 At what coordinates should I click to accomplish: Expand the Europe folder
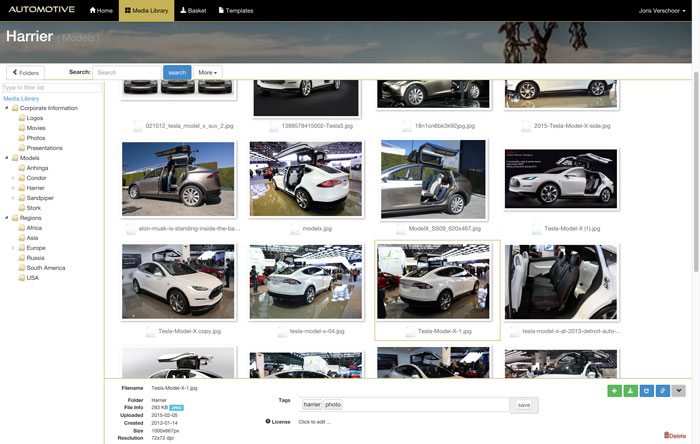13,248
